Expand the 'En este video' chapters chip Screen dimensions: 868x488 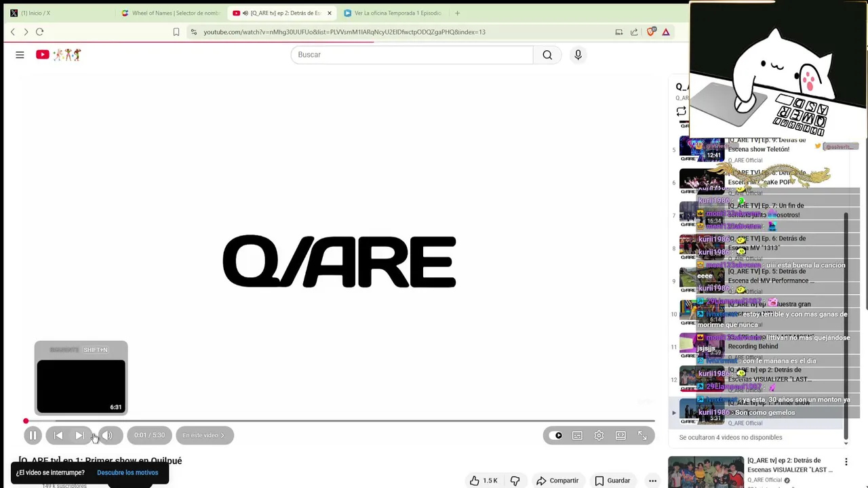204,435
